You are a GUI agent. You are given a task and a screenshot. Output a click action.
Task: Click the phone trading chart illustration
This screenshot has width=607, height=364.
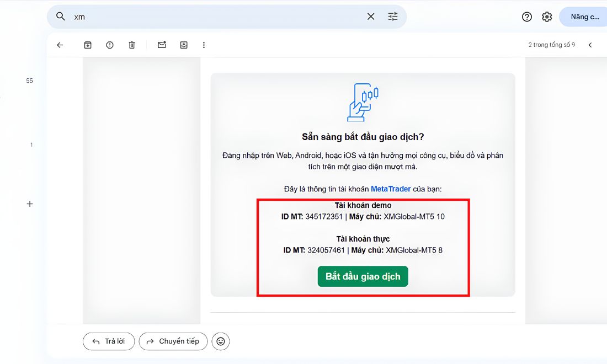click(x=363, y=102)
